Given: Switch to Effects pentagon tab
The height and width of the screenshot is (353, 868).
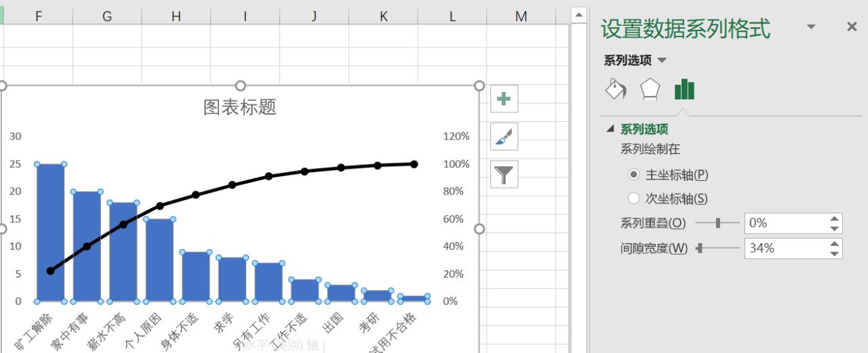Looking at the screenshot, I should point(650,89).
